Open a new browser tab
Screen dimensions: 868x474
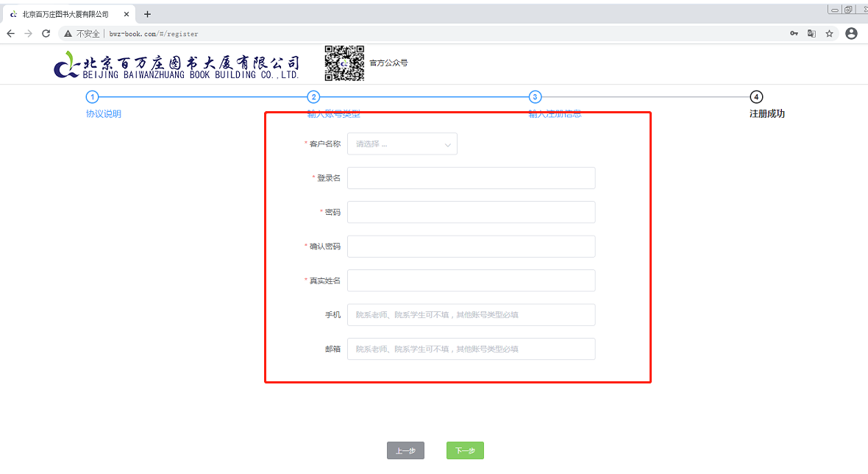tap(147, 14)
